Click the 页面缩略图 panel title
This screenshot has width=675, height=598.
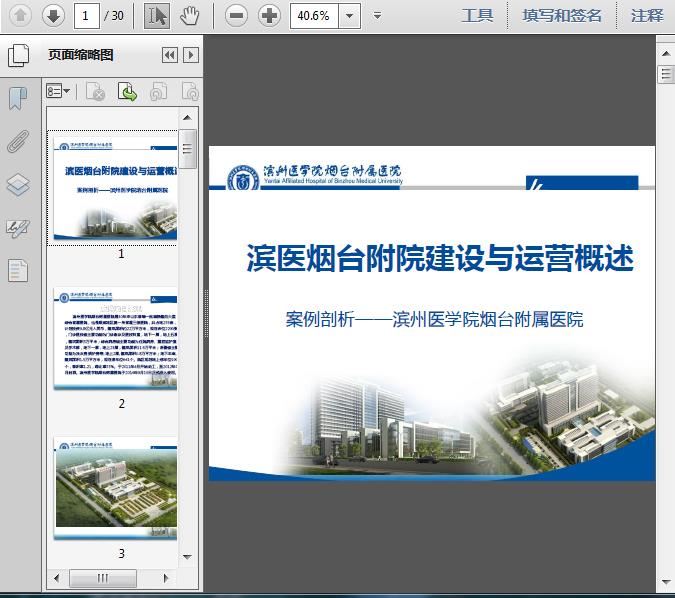(x=81, y=55)
